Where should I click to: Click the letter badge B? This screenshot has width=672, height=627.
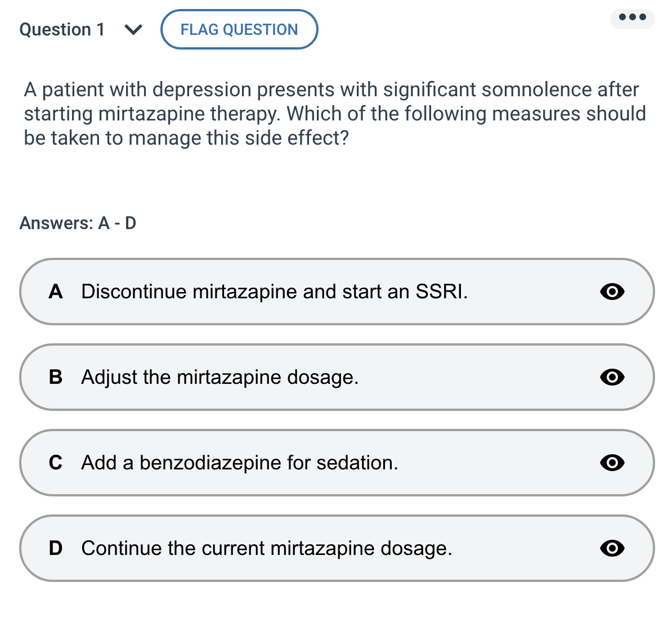(55, 377)
